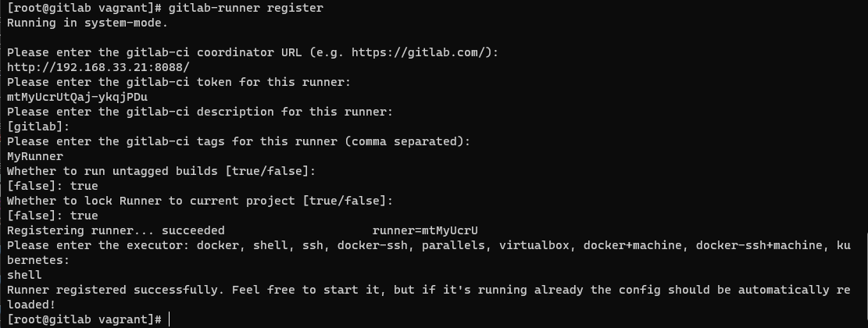
Task: Click 'Registering runner... succeeded' text
Action: [116, 230]
